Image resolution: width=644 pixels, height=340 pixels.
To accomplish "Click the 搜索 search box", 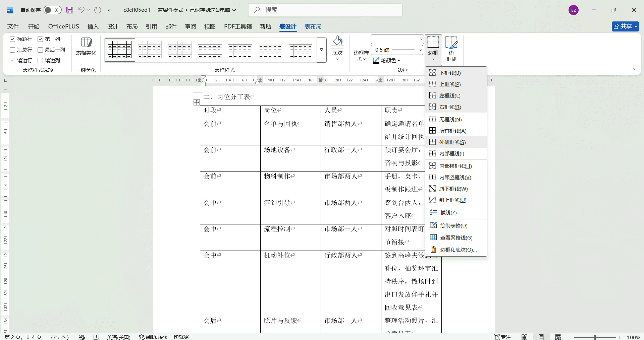I will click(x=325, y=10).
